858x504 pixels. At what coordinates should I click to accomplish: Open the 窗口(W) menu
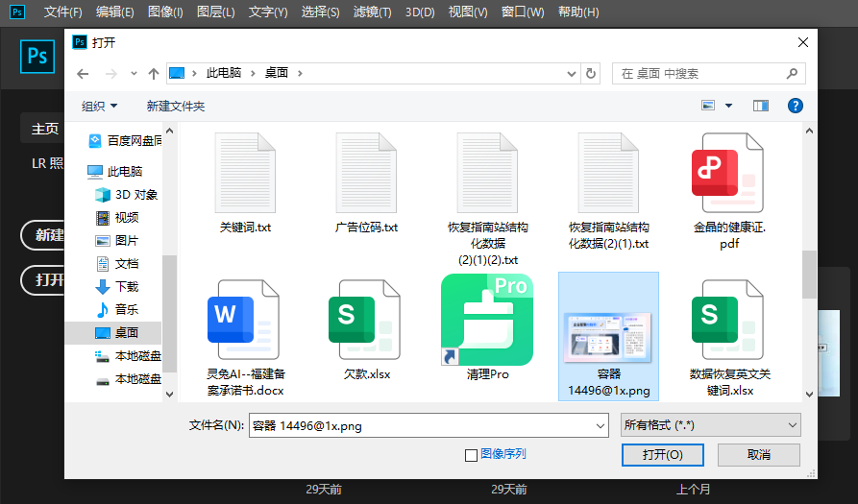tap(523, 12)
